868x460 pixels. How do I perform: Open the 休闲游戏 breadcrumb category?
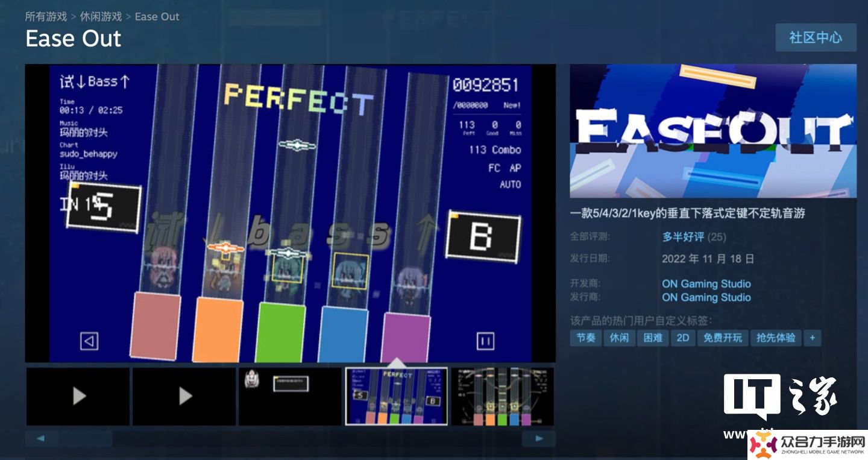[101, 16]
